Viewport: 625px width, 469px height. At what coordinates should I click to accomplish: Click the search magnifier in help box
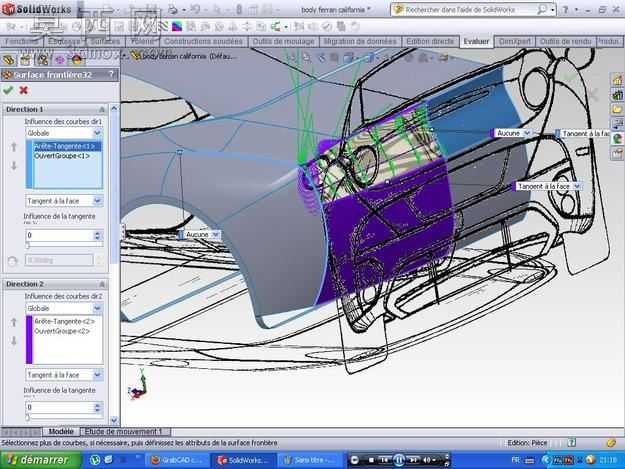542,10
